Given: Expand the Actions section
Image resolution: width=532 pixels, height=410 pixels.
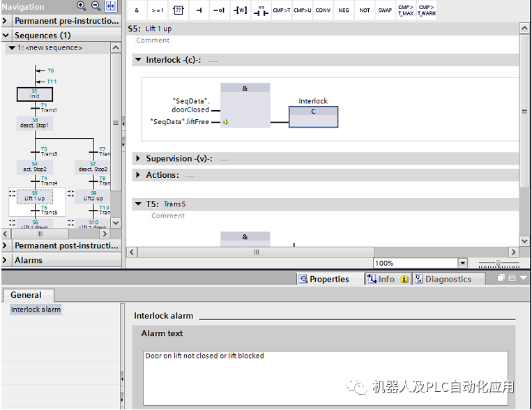Looking at the screenshot, I should coord(138,175).
